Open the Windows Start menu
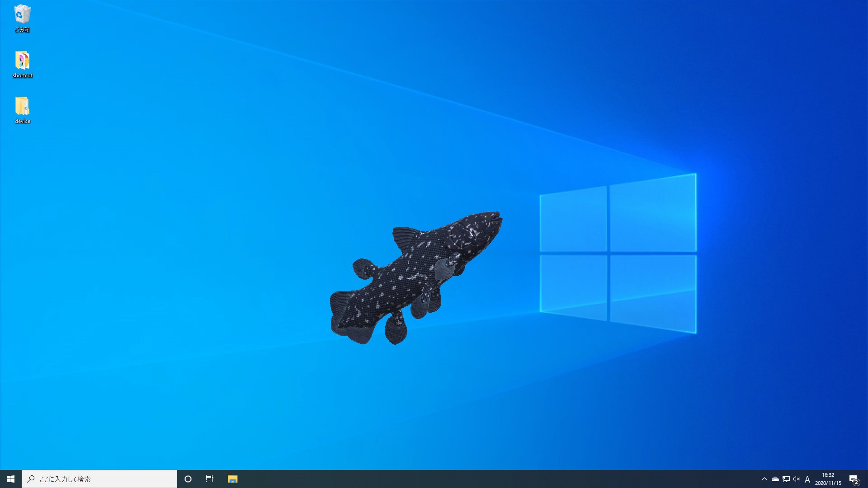868x488 pixels. click(11, 479)
